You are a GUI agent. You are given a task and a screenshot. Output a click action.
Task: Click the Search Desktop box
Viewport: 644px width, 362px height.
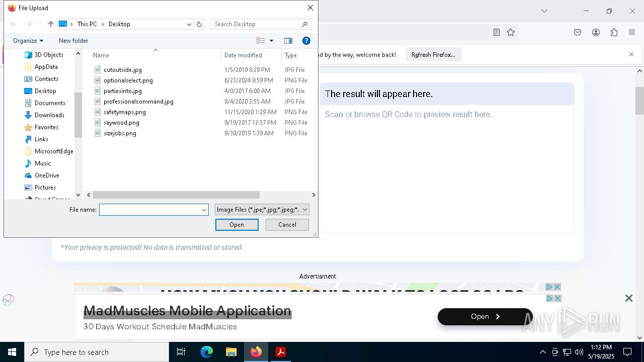tap(261, 24)
